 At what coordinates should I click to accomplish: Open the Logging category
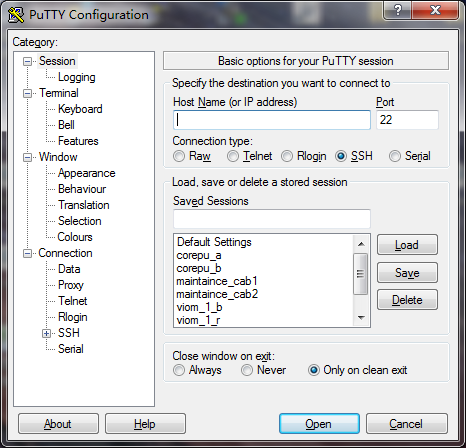pyautogui.click(x=77, y=77)
